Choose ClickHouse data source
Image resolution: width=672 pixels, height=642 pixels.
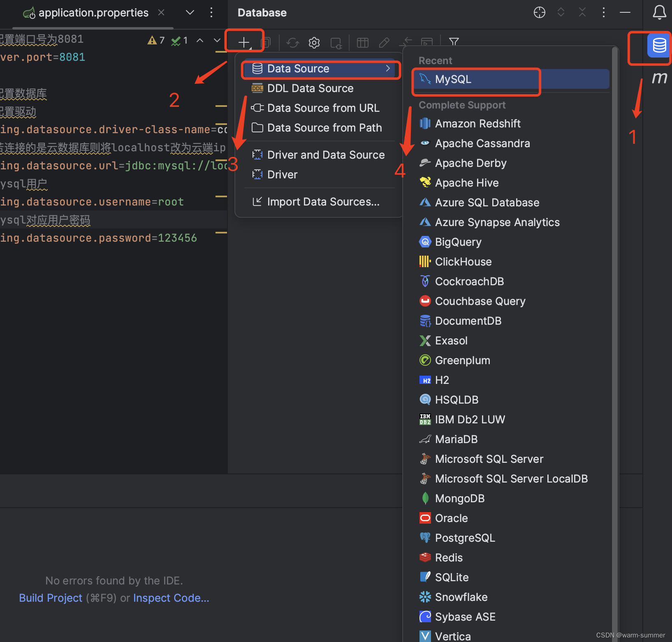(511, 262)
